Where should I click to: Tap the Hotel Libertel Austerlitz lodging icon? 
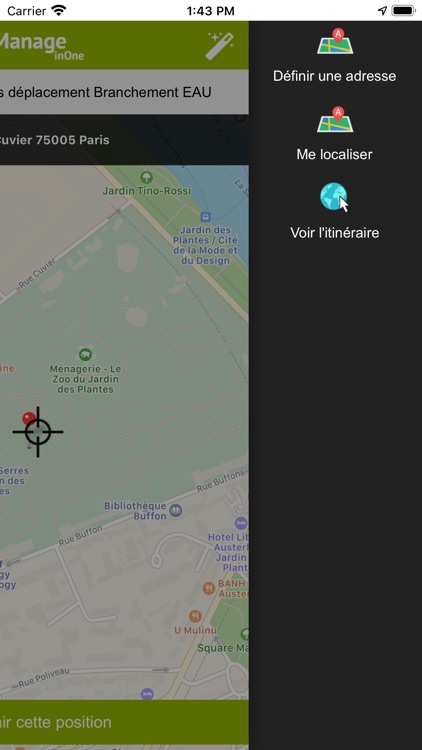(x=241, y=523)
